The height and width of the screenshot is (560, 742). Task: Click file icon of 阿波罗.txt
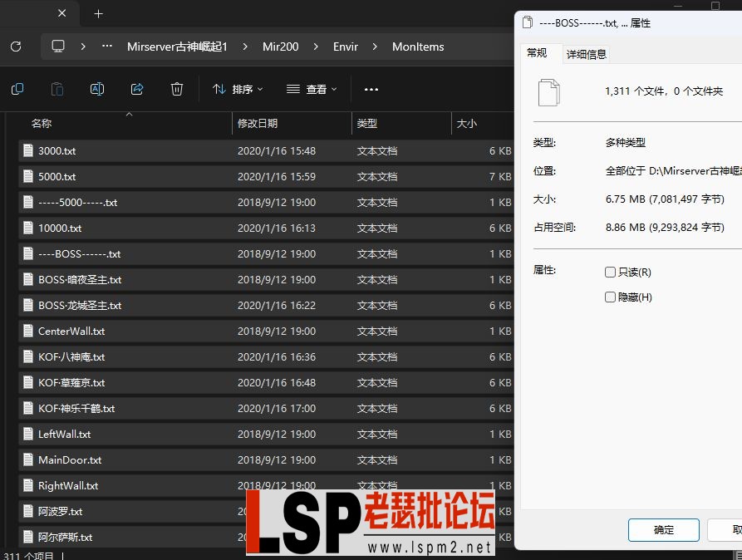[x=28, y=511]
